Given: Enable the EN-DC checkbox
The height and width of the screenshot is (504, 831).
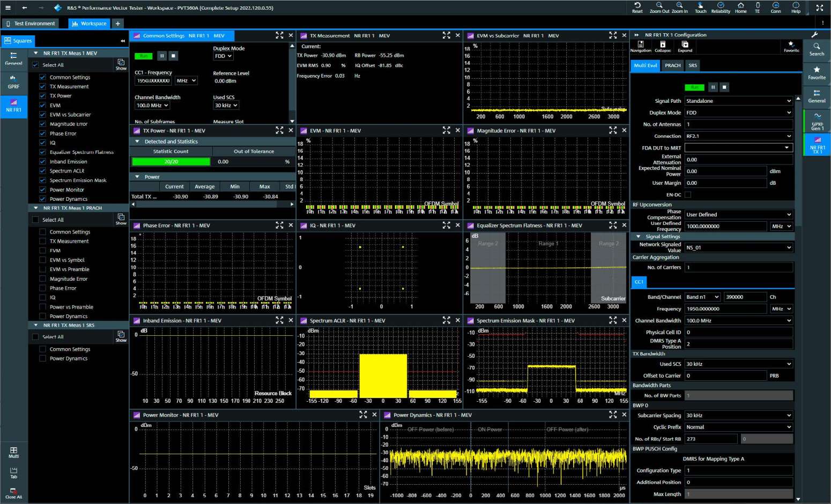Looking at the screenshot, I should click(x=688, y=195).
